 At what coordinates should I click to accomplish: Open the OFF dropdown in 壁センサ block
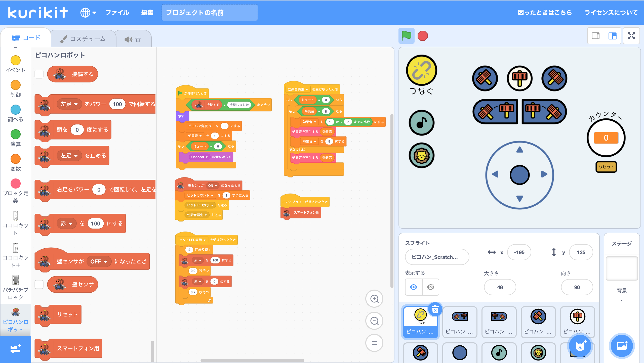tap(99, 261)
